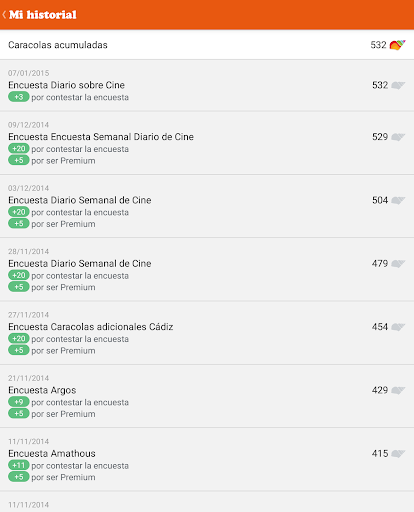Select Encuesta Caracolas adicionales Cádiz entry
The height and width of the screenshot is (512, 414).
click(207, 333)
